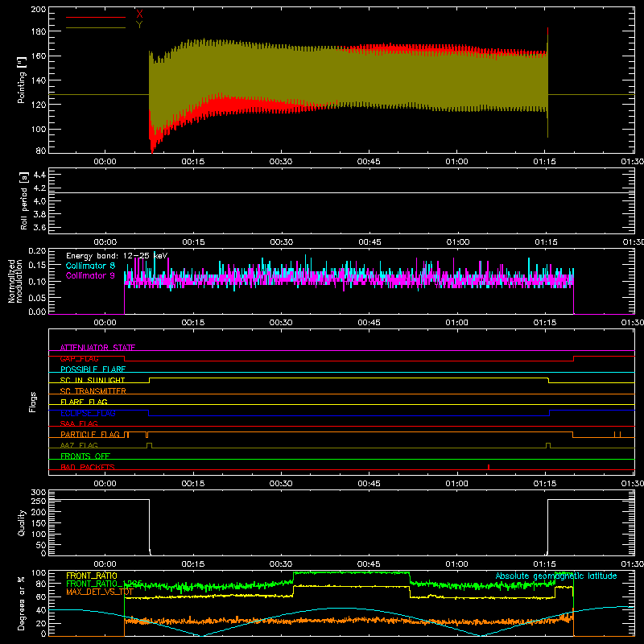Click the cyan geomagnetic latitude curve
This screenshot has width=644, height=644.
(341, 609)
